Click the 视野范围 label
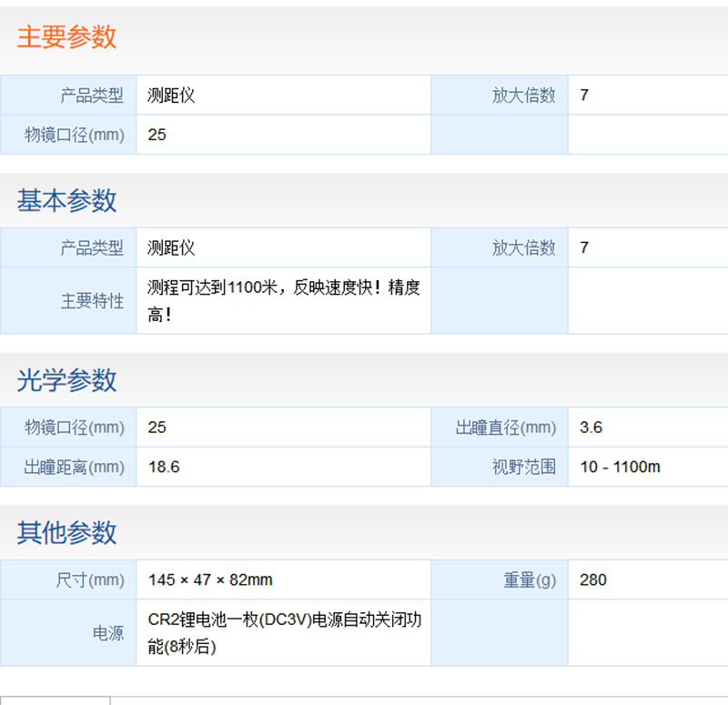 [523, 468]
